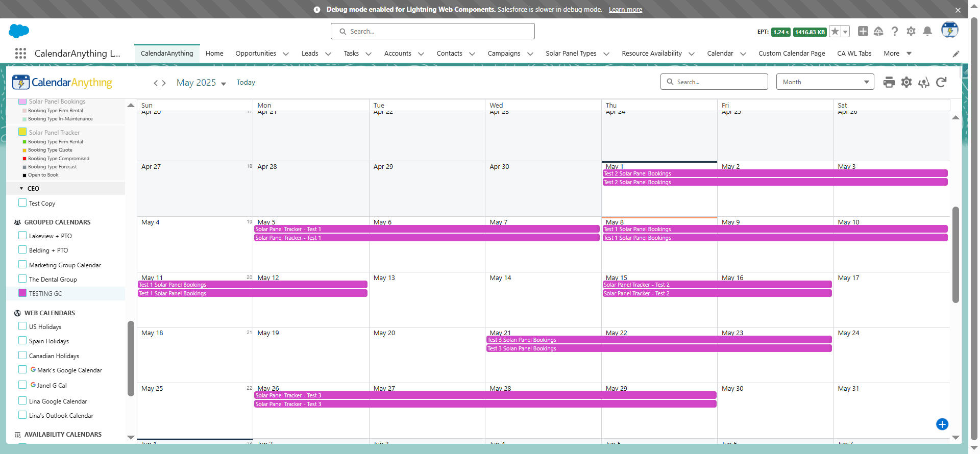The height and width of the screenshot is (454, 980).
Task: Edit navigation with the pencil icon
Action: point(956,54)
